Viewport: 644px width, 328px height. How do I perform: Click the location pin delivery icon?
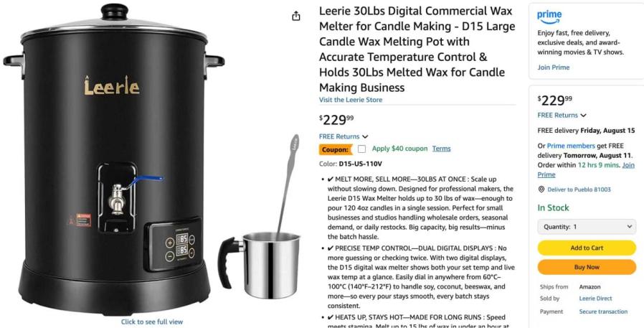point(541,189)
